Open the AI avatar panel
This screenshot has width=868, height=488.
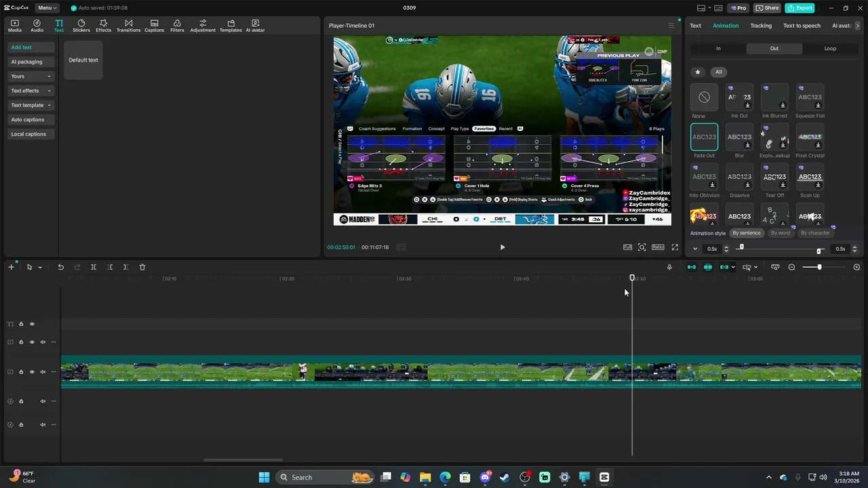(x=255, y=26)
